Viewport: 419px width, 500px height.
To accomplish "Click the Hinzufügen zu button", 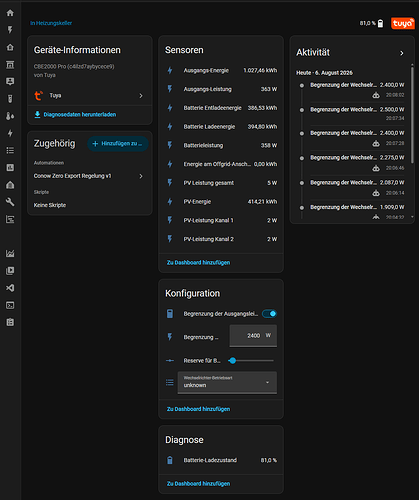I will pos(118,144).
